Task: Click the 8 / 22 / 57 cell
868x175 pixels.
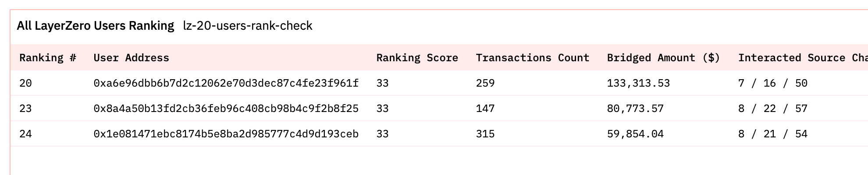Action: (x=772, y=108)
